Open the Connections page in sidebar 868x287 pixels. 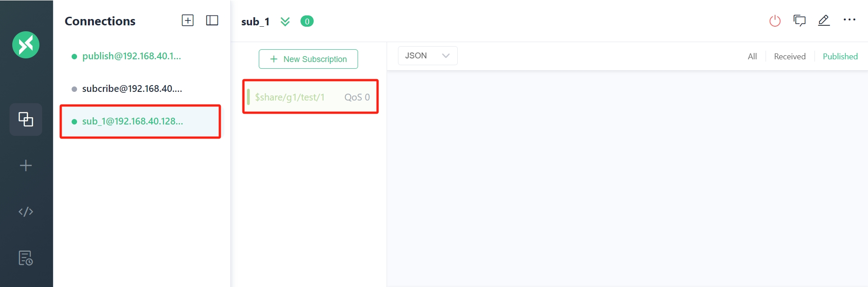coord(26,120)
